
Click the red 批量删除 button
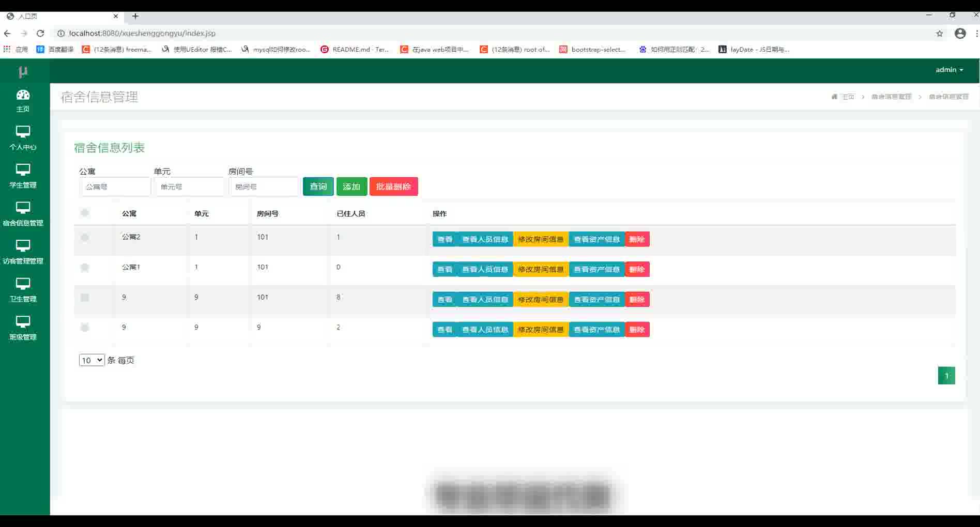(393, 187)
